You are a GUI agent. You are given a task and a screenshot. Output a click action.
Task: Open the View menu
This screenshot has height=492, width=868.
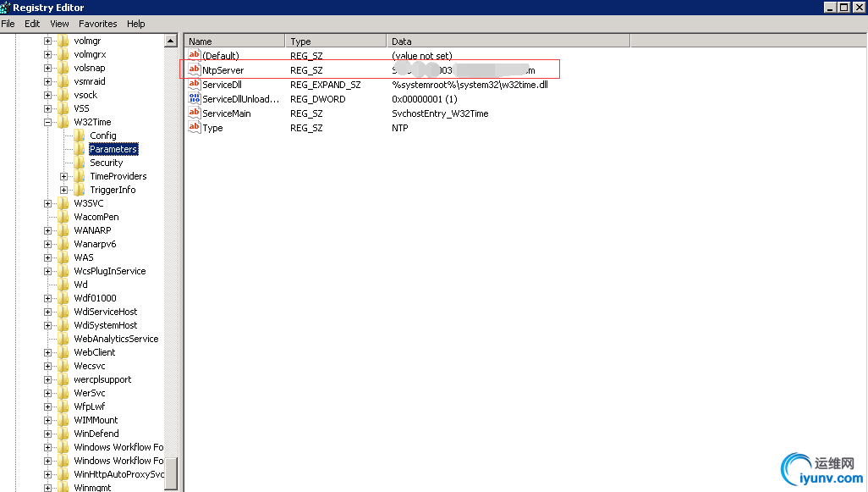point(59,24)
